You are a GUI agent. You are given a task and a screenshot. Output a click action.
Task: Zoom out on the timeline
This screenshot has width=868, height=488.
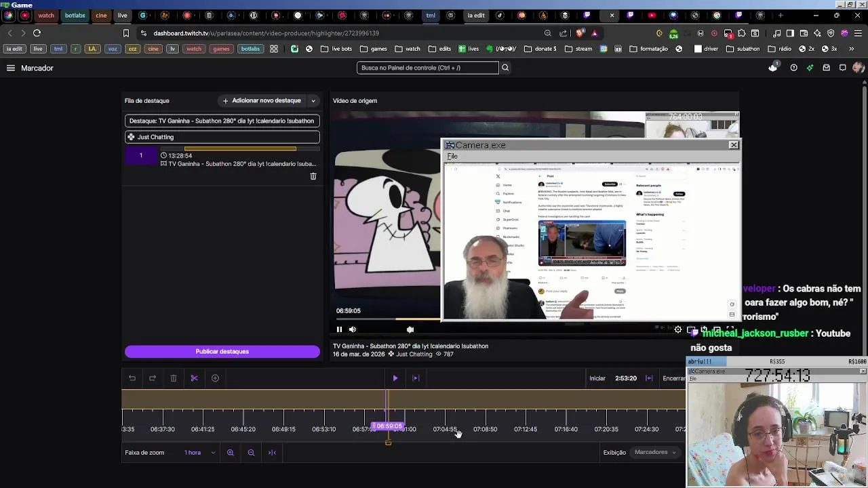(251, 453)
